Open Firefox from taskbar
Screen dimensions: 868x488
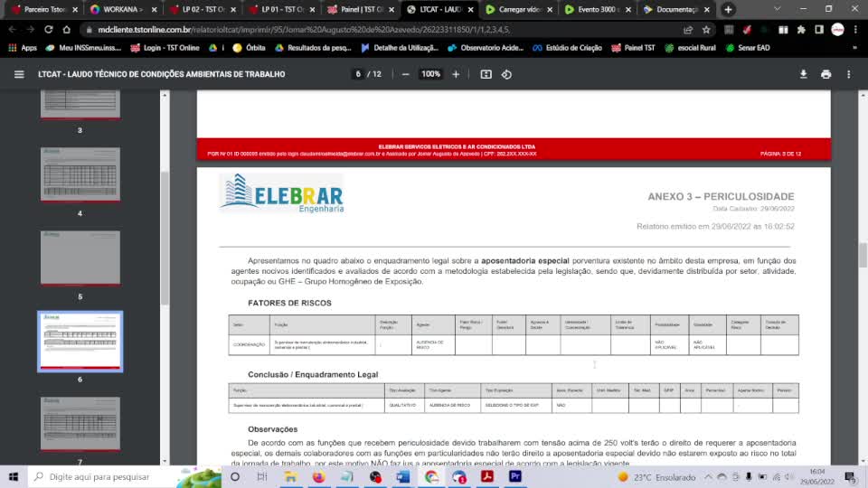[319, 476]
